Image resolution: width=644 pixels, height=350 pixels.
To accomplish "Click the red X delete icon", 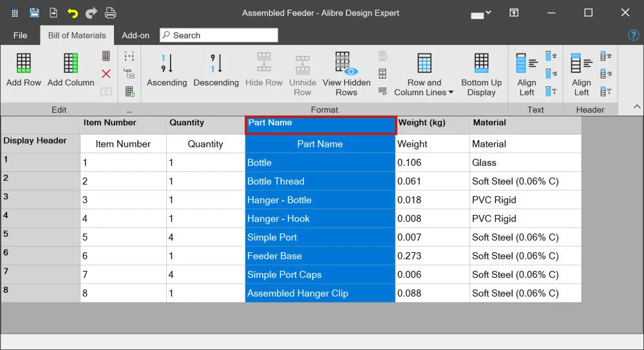I will [106, 74].
